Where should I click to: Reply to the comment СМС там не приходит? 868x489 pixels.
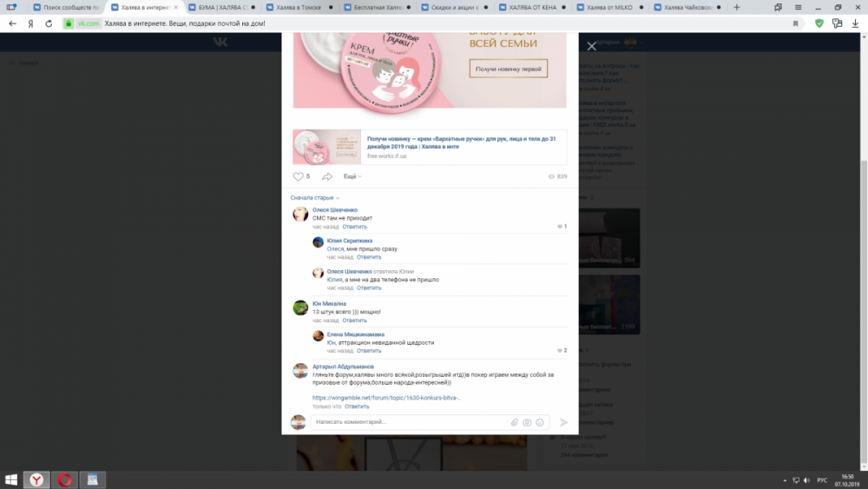[x=354, y=227]
